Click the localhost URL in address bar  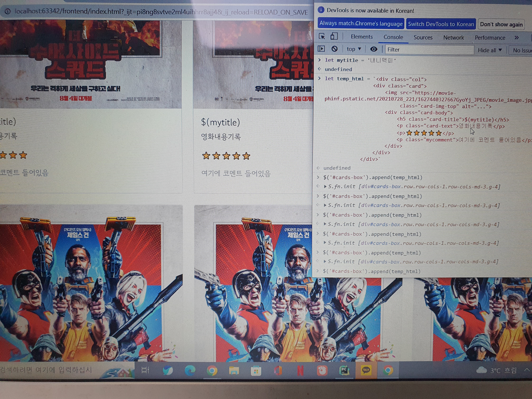coord(161,12)
